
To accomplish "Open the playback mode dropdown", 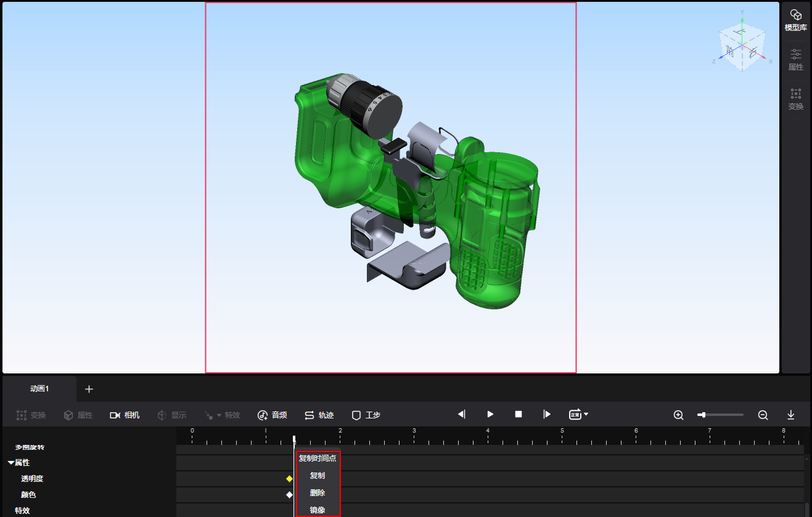I will point(578,415).
